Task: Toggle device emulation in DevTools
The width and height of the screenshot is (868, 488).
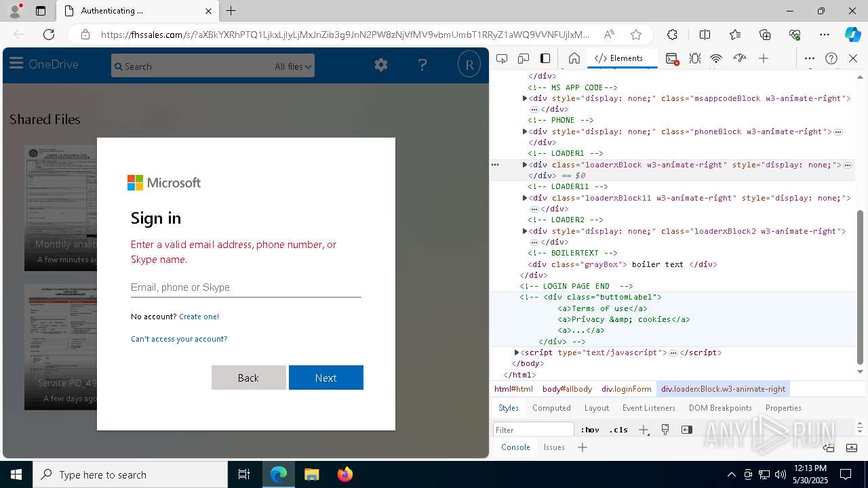Action: click(524, 58)
